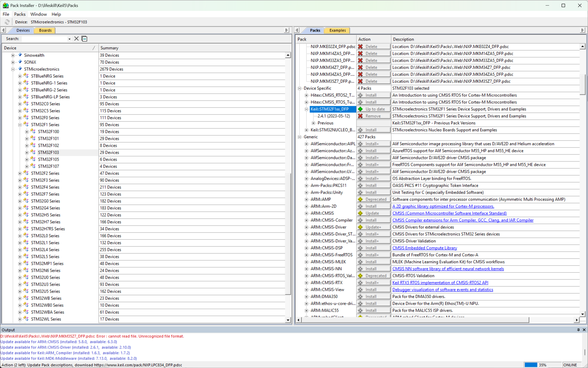Open CMSIS NN software library link
The height and width of the screenshot is (368, 588).
click(x=448, y=269)
